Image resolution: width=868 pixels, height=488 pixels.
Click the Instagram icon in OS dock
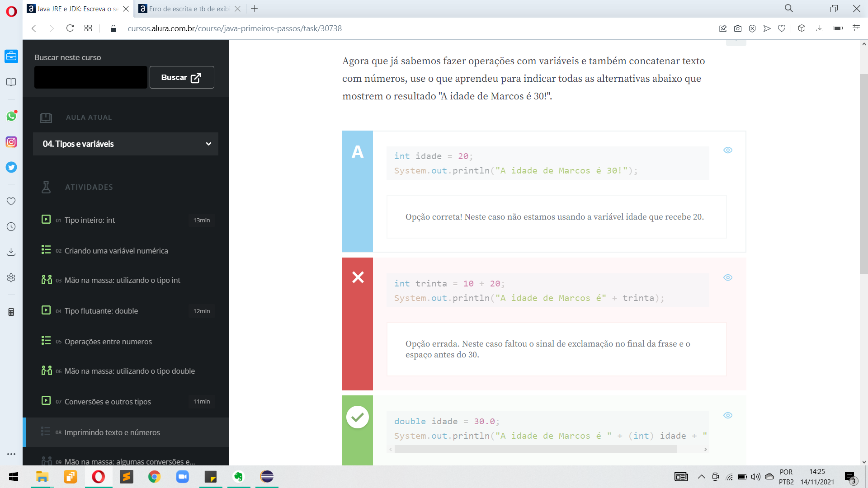[x=11, y=142]
